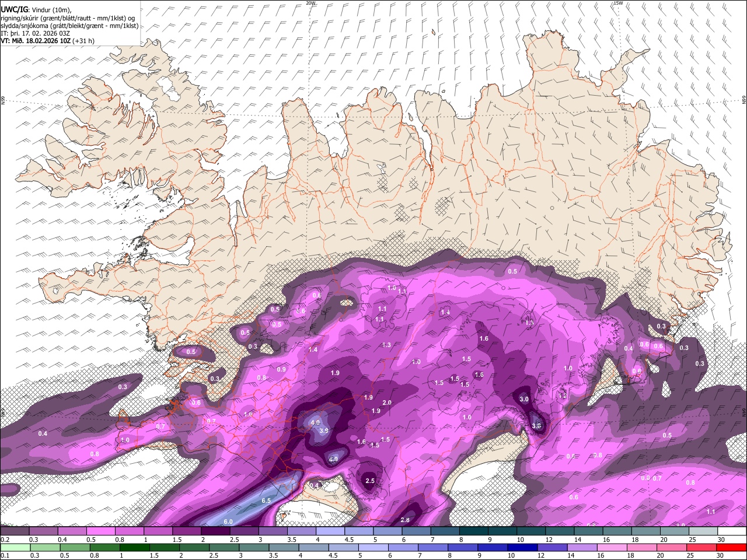Screen dimensions: 747x560
Task: Select the 1.3 value label on the map
Action: pos(386,345)
